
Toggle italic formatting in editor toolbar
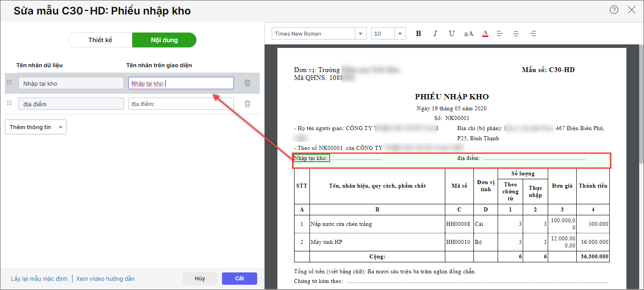tap(435, 33)
